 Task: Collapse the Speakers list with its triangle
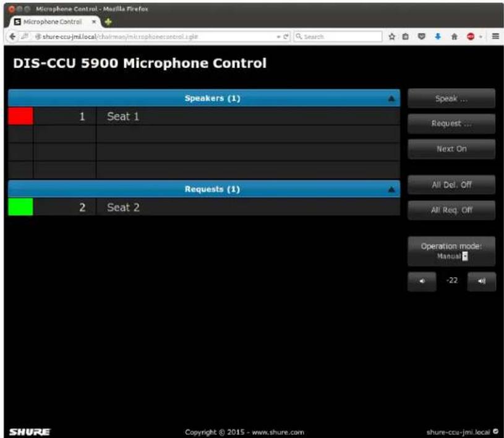point(391,99)
